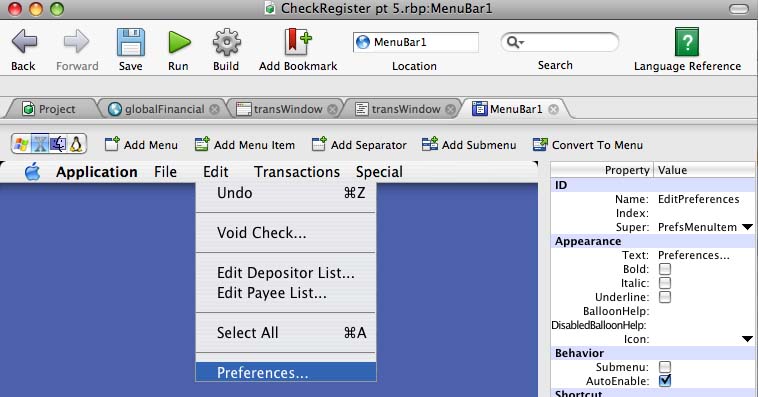Click Add Separator toolbar button
Image resolution: width=758 pixels, height=397 pixels.
click(x=359, y=145)
